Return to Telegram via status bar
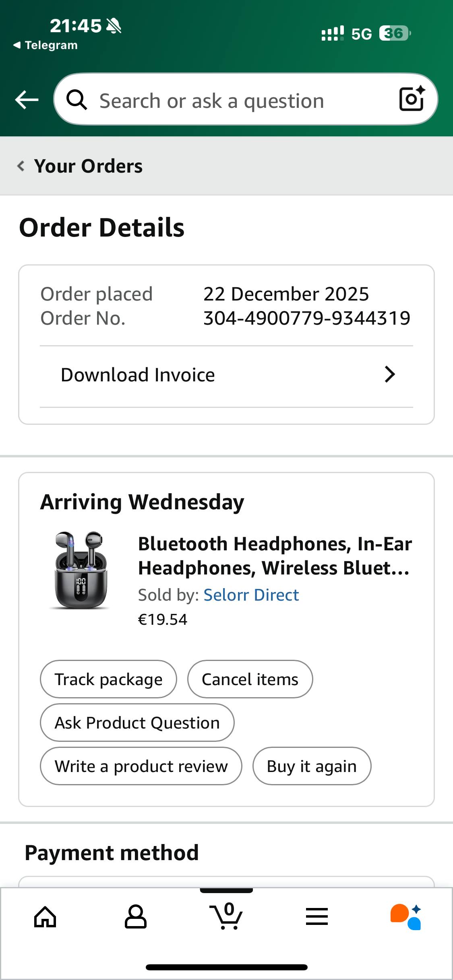 [45, 45]
